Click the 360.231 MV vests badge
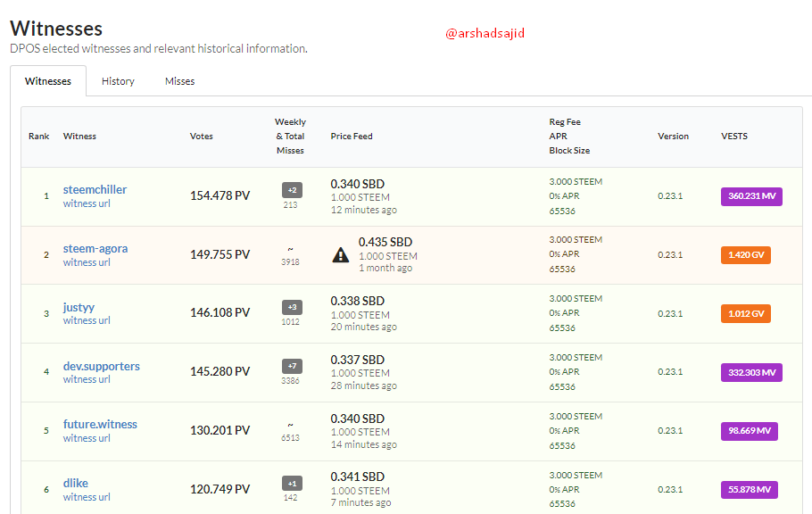This screenshot has width=812, height=514. 751,196
